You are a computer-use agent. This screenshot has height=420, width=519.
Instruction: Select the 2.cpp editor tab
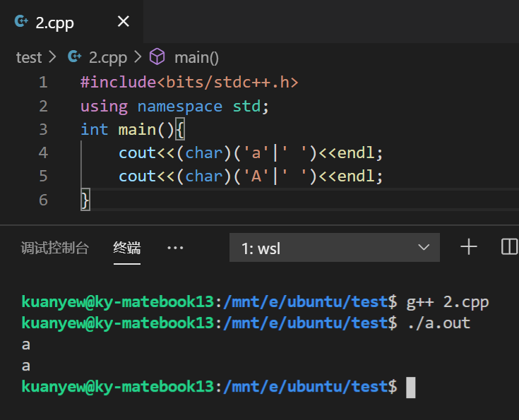tap(71, 22)
